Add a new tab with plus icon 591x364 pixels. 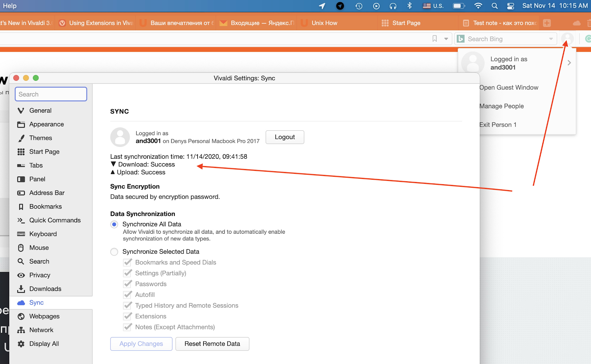(x=547, y=23)
